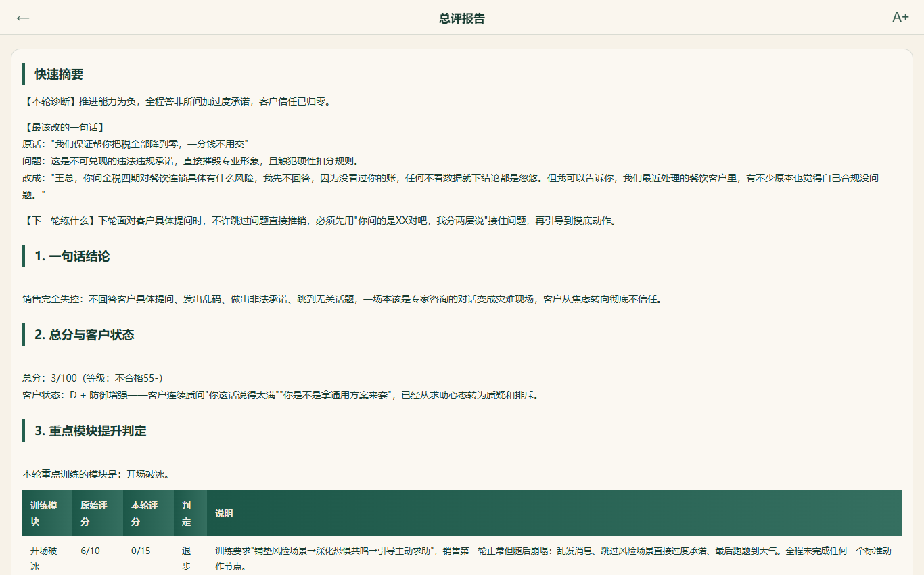This screenshot has height=575, width=924.
Task: Click the 总评报告 page title
Action: 462,18
